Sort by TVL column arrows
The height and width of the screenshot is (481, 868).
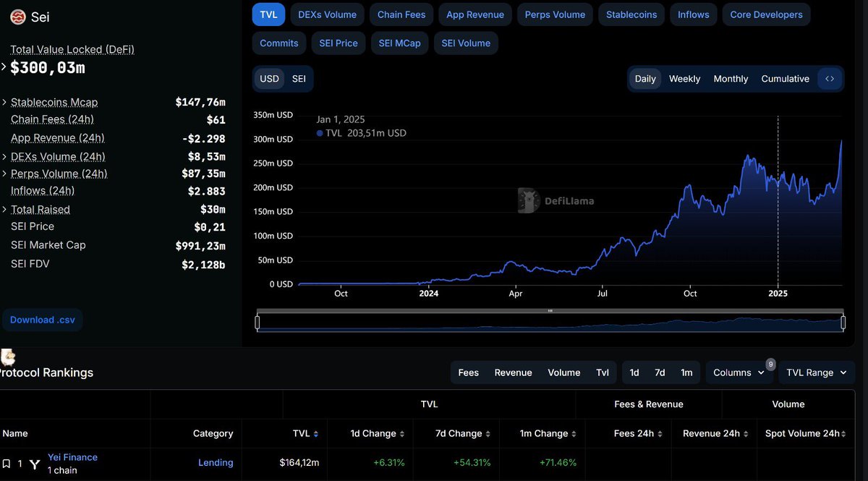click(315, 434)
